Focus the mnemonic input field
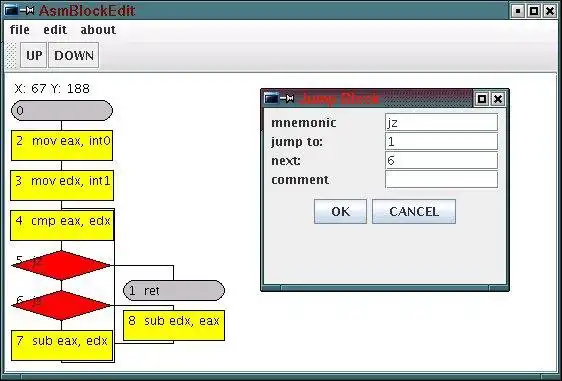Viewport: 562px width, 381px height. click(441, 123)
